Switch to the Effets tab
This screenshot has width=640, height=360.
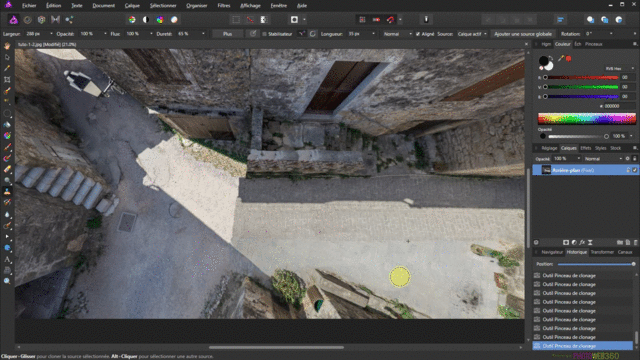click(x=586, y=148)
